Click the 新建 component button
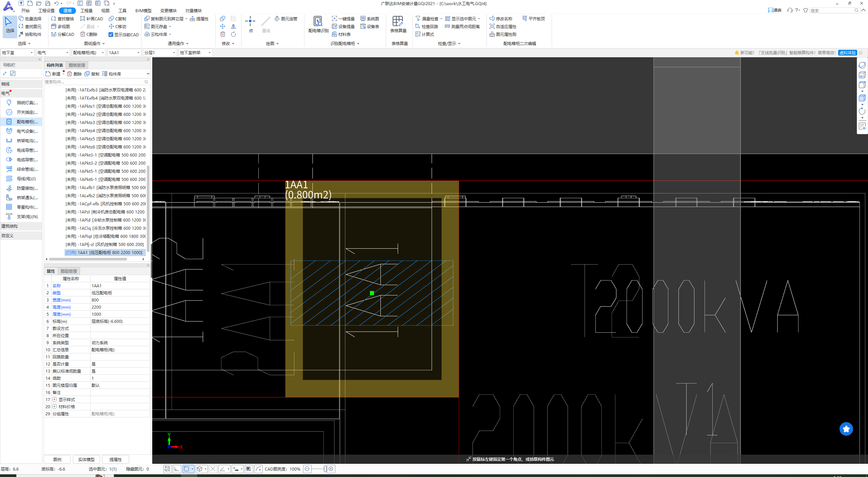This screenshot has height=477, width=868. 53,74
